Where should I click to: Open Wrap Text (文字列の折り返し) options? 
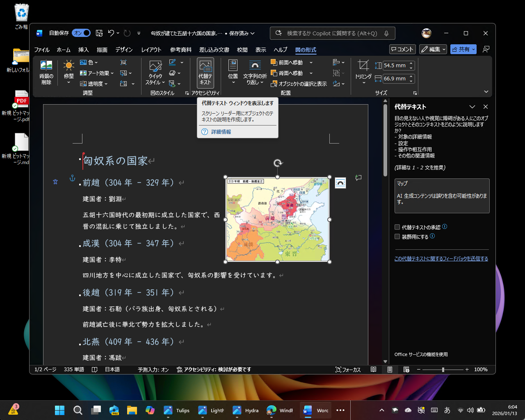tap(255, 73)
